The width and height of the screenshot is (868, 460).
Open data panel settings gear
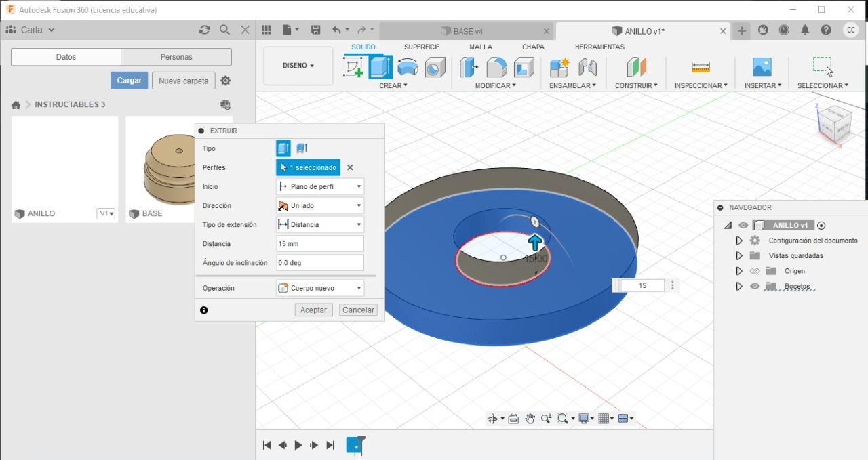click(226, 81)
